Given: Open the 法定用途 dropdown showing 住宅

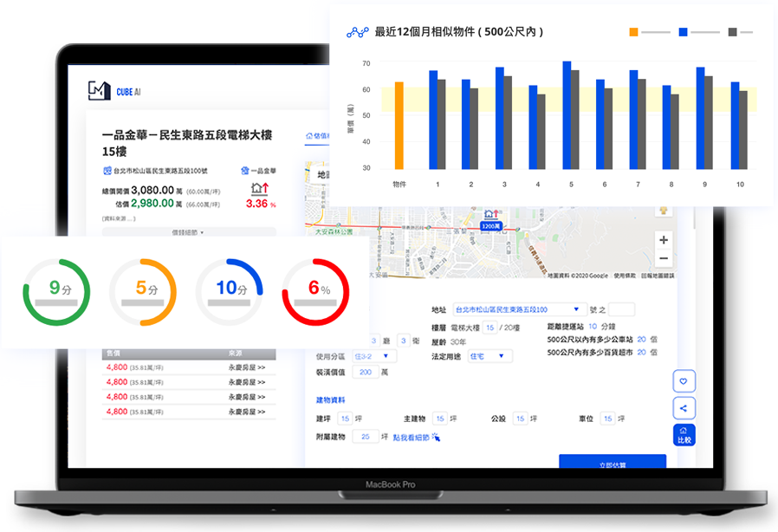Looking at the screenshot, I should pos(489,356).
